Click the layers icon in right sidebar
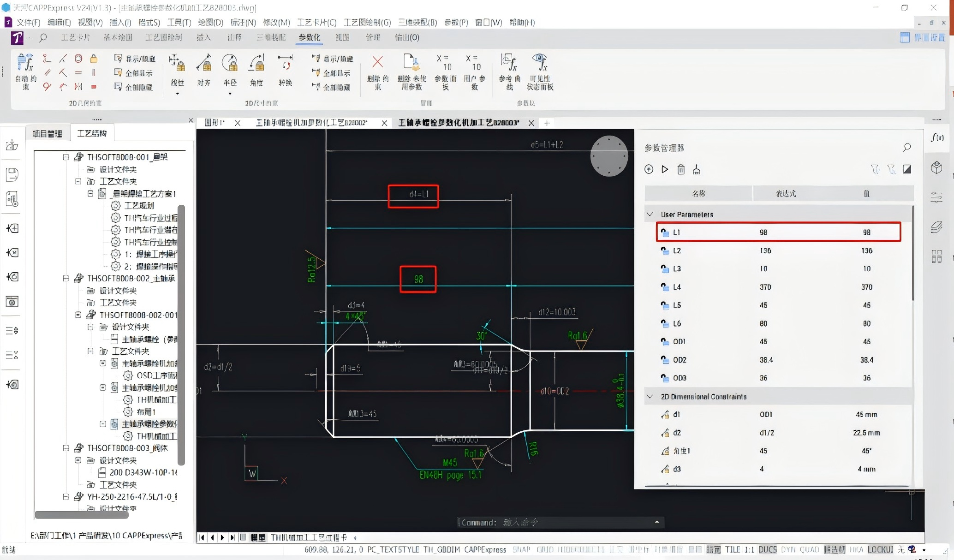This screenshot has width=954, height=560. pos(936,227)
